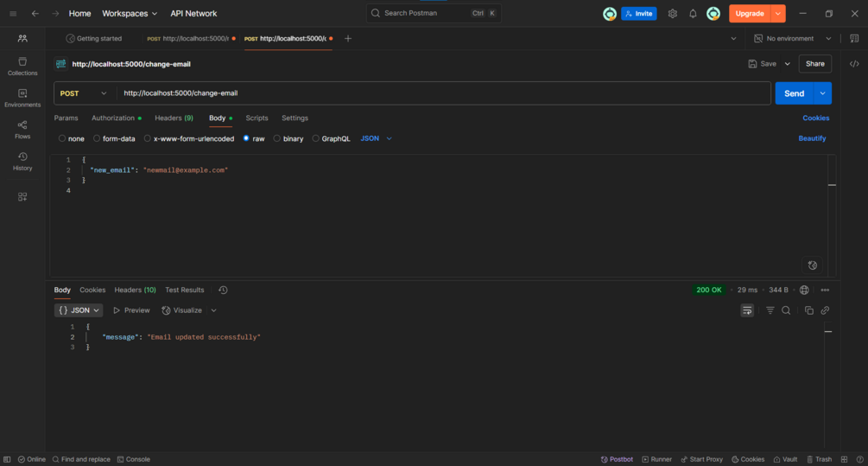Open the response more options ellipsis
The width and height of the screenshot is (868, 466).
tap(825, 290)
